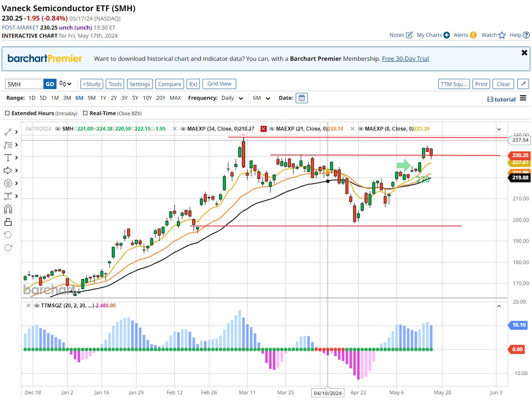Open chart Settings button
532x402 pixels.
pyautogui.click(x=140, y=84)
